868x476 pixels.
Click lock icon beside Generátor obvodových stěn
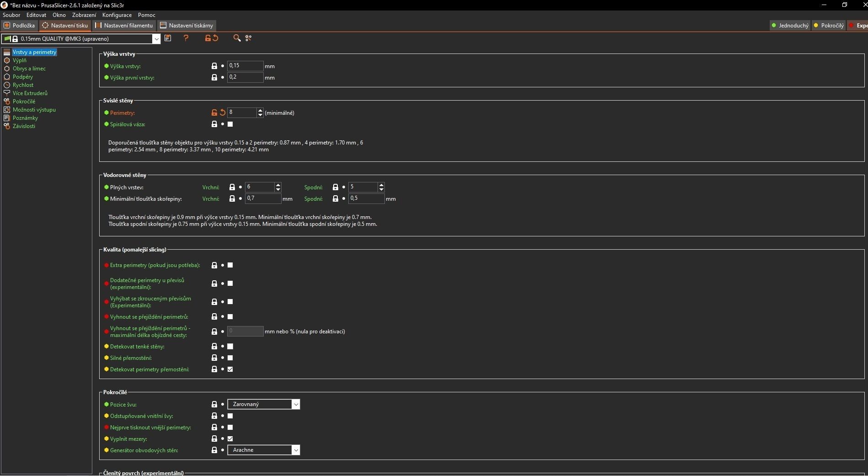pos(214,450)
